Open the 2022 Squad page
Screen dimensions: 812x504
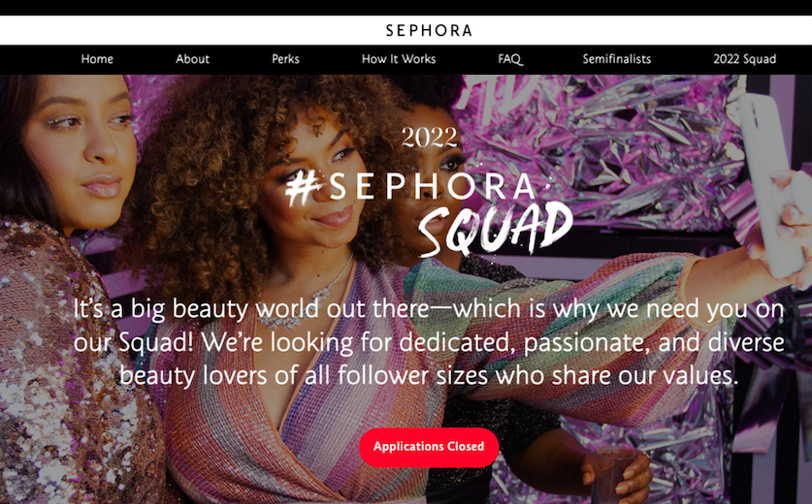click(x=744, y=59)
